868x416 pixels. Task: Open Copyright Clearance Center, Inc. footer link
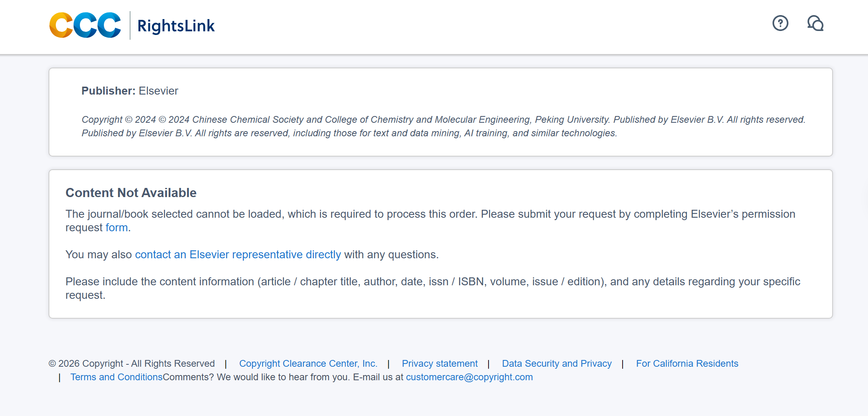tap(308, 364)
